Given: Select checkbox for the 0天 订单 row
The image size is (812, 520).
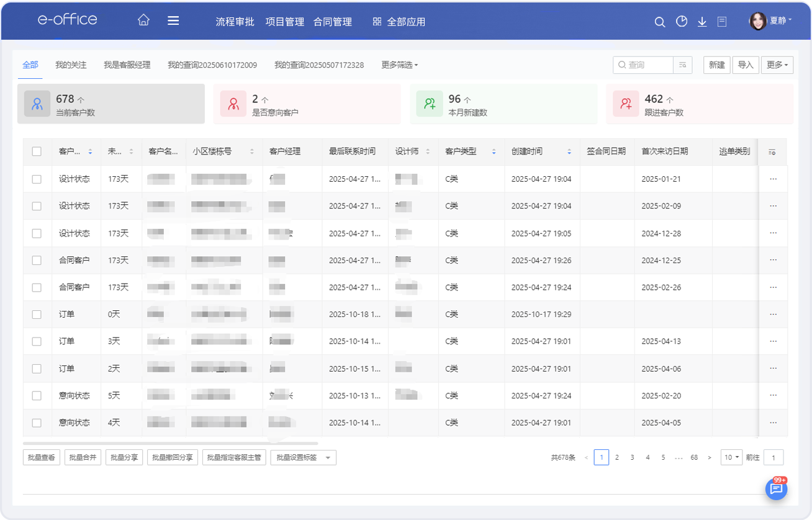Looking at the screenshot, I should [x=37, y=315].
